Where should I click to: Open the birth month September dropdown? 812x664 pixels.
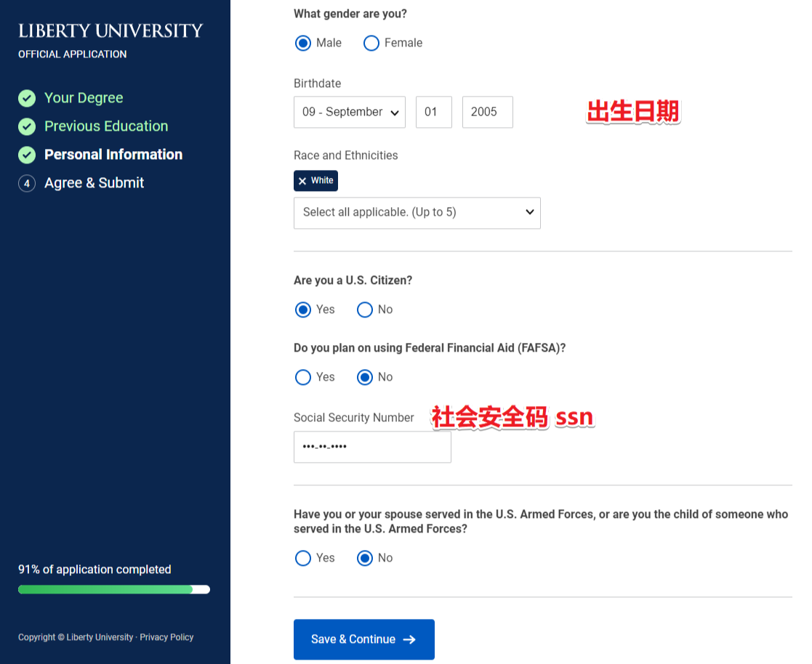pos(350,112)
